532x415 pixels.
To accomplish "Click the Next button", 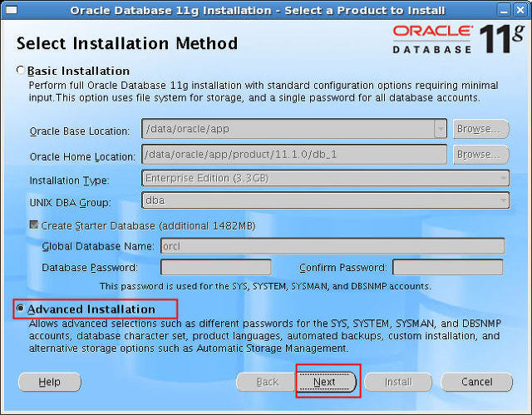I will click(x=326, y=382).
